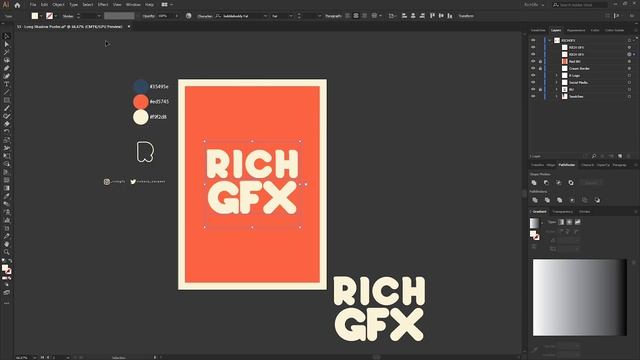Click Minus Back in Pathfinders row
The height and width of the screenshot is (360, 640).
(597, 200)
